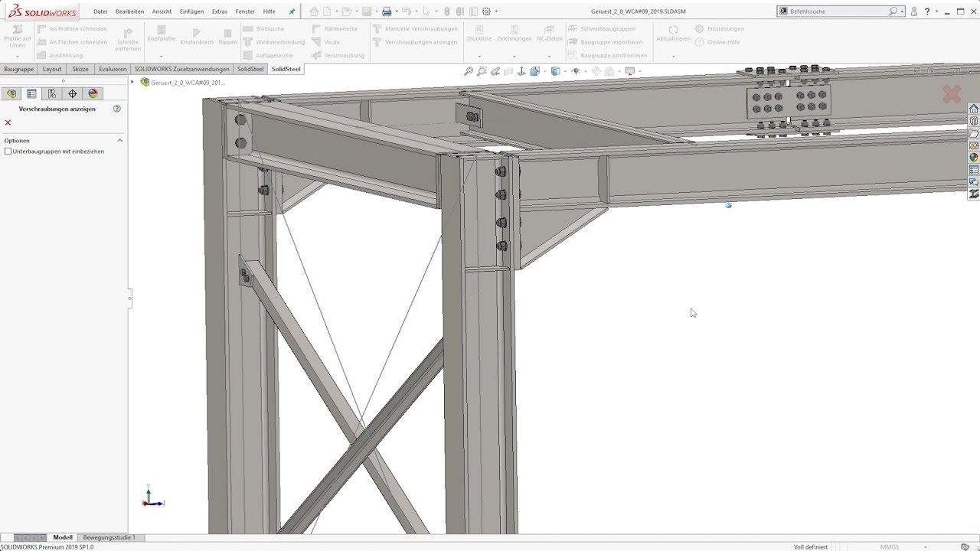
Task: Check Unterbaugruppen mit einbeziehen option
Action: [8, 152]
